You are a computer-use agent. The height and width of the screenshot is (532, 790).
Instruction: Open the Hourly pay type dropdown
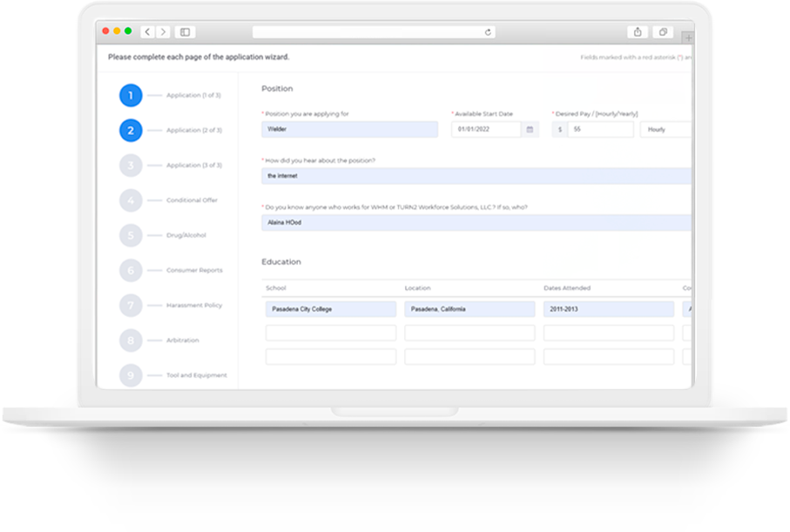click(665, 130)
